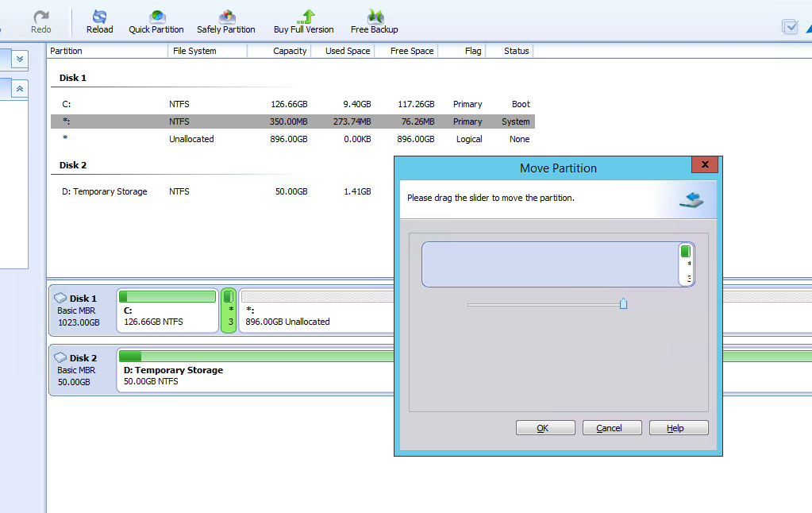Screen dimensions: 812x513
Task: Click the partition position slider handle
Action: [x=623, y=303]
